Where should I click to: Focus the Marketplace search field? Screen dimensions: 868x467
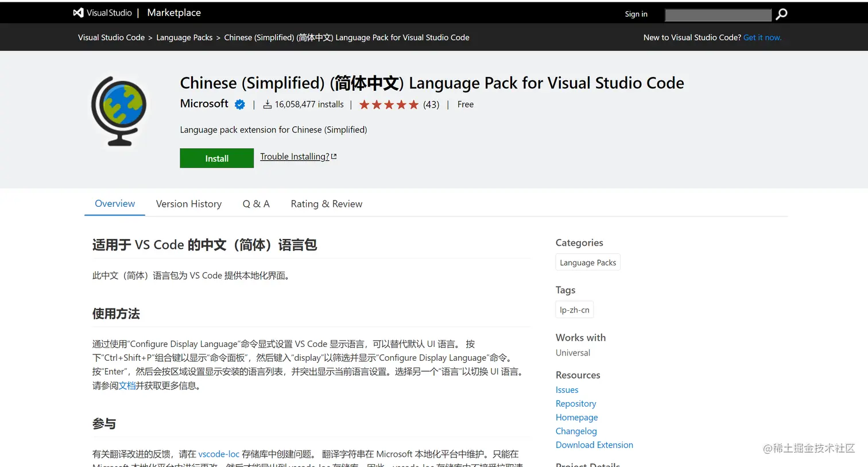tap(718, 14)
